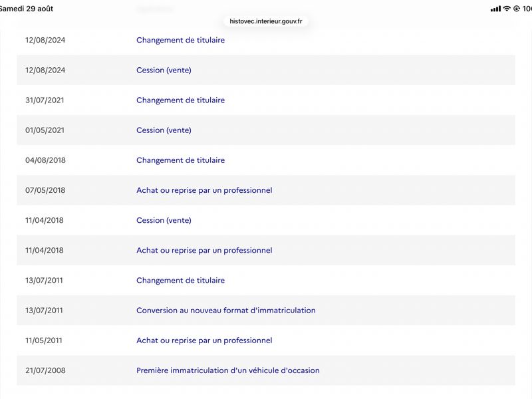Tap the Samedi 29 août date
The width and height of the screenshot is (532, 399).
pos(27,9)
